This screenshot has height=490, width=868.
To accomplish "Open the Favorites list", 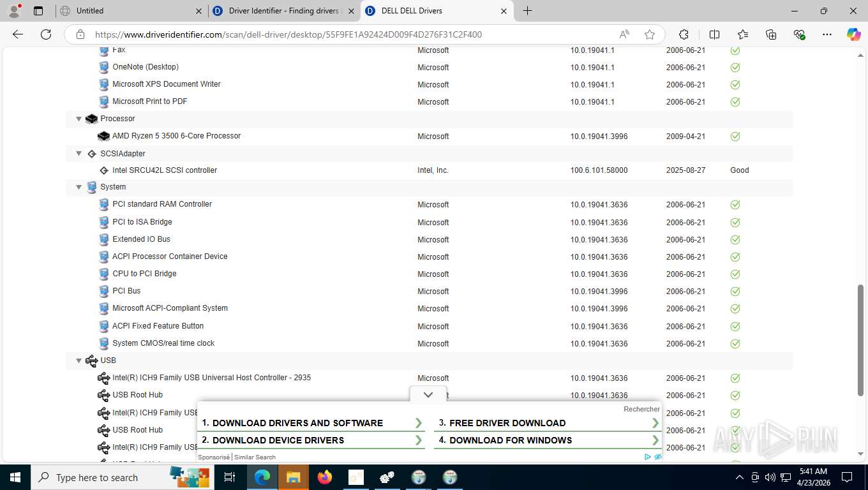I will point(743,34).
